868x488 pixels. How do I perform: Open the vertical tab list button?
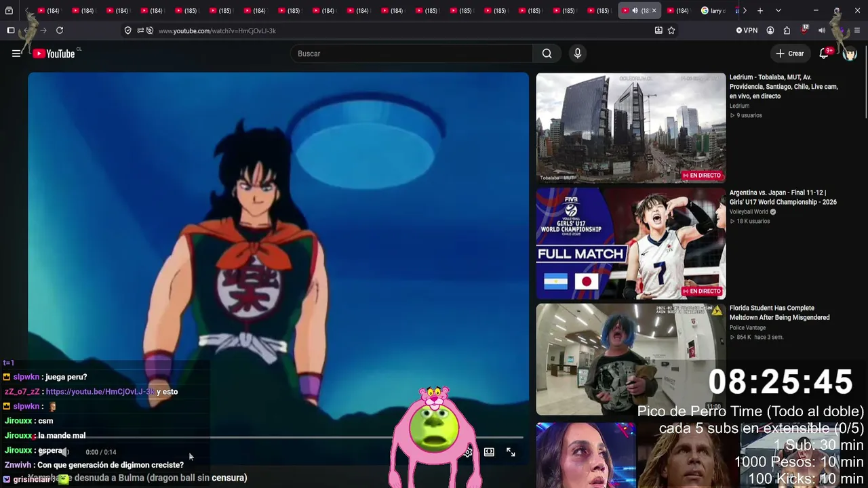click(x=9, y=11)
